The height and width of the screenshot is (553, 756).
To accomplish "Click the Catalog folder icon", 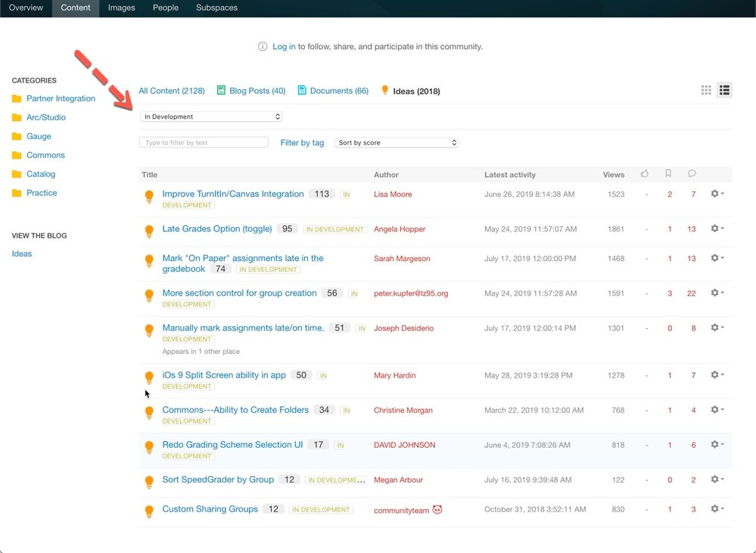I will point(17,173).
